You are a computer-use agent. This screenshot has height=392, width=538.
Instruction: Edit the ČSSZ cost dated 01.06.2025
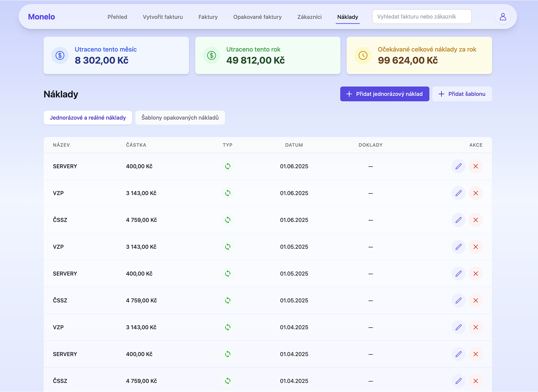[459, 220]
